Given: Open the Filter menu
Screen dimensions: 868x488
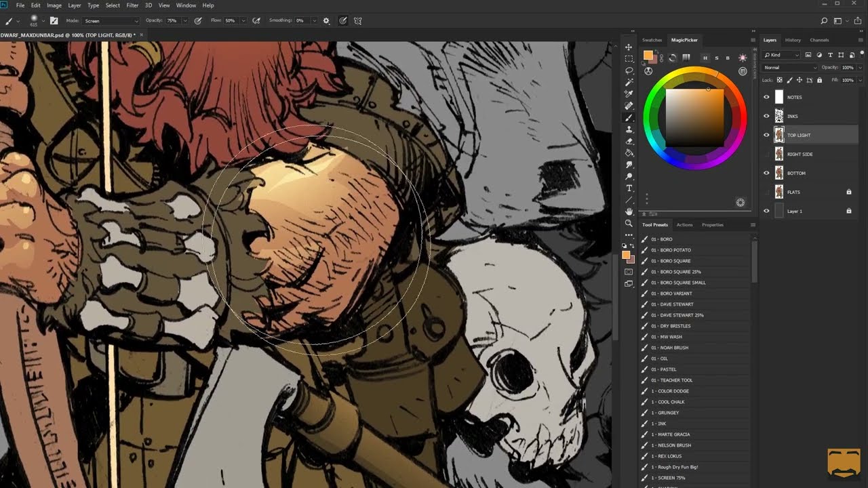Looking at the screenshot, I should (x=132, y=5).
